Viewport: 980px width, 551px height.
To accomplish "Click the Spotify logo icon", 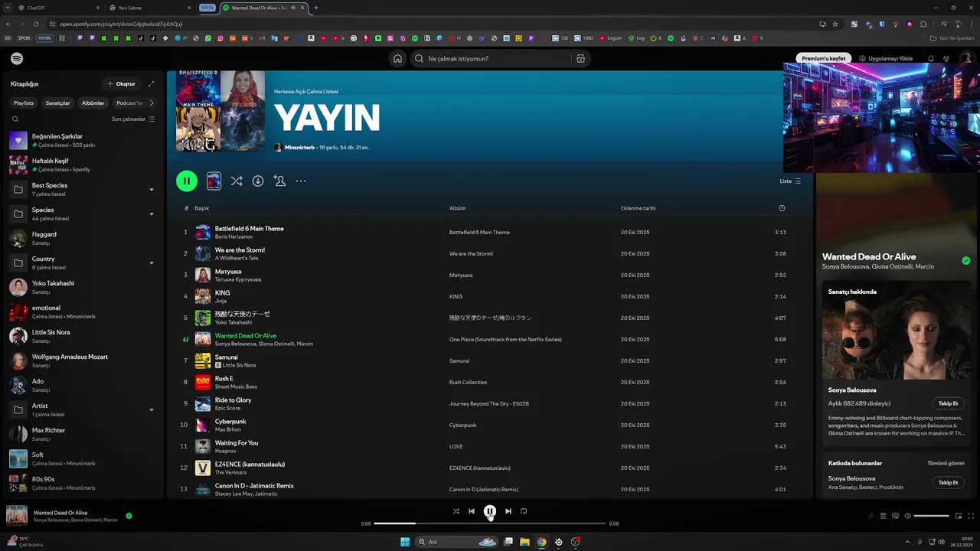I will click(17, 59).
